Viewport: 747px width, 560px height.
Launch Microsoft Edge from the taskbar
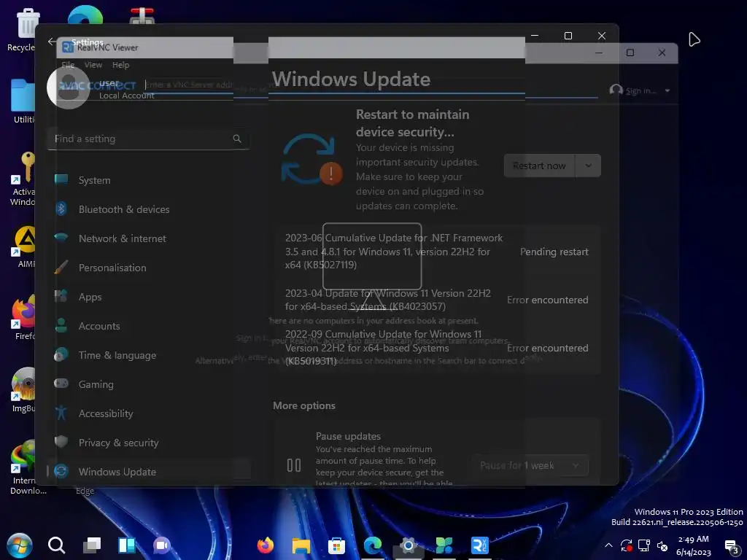[373, 545]
